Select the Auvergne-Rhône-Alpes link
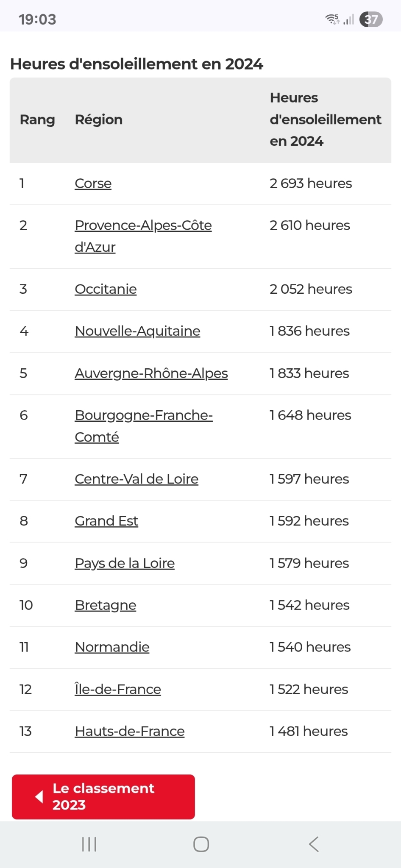Screen dimensions: 401x868 pyautogui.click(x=151, y=373)
